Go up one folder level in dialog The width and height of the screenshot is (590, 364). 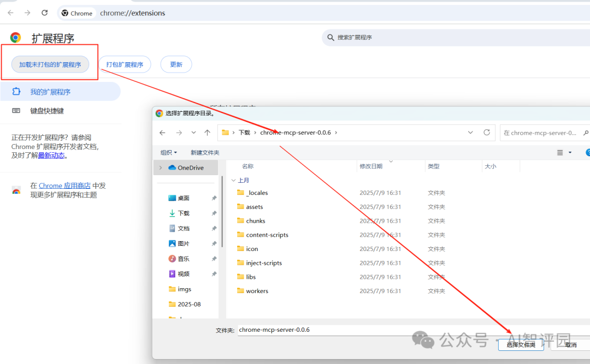(208, 133)
